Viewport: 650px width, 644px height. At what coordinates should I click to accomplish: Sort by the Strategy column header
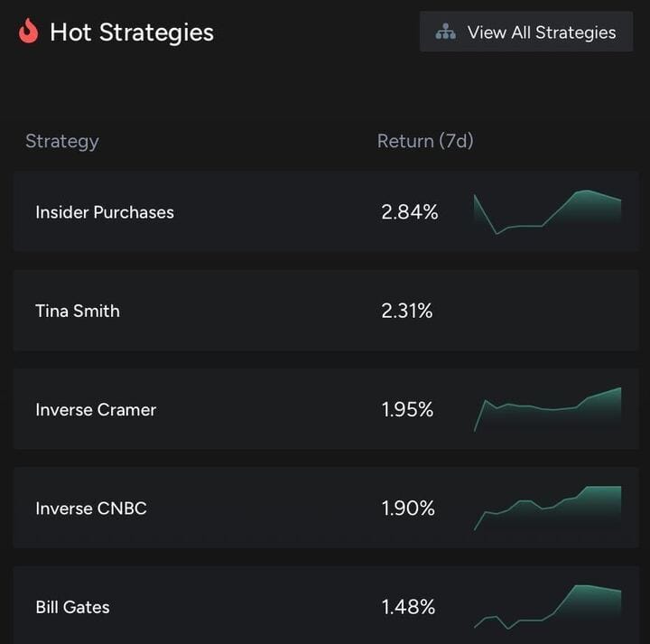pos(62,141)
